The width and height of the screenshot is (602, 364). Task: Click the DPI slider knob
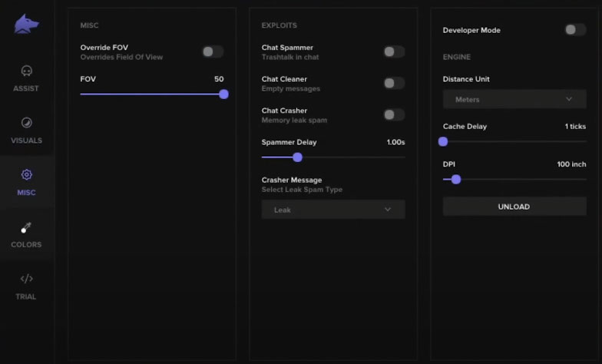(x=456, y=179)
